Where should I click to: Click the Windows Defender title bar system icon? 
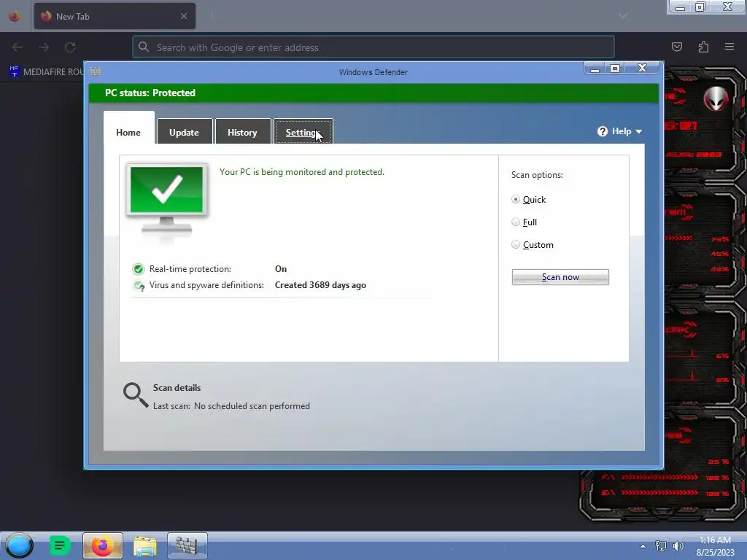pyautogui.click(x=96, y=71)
